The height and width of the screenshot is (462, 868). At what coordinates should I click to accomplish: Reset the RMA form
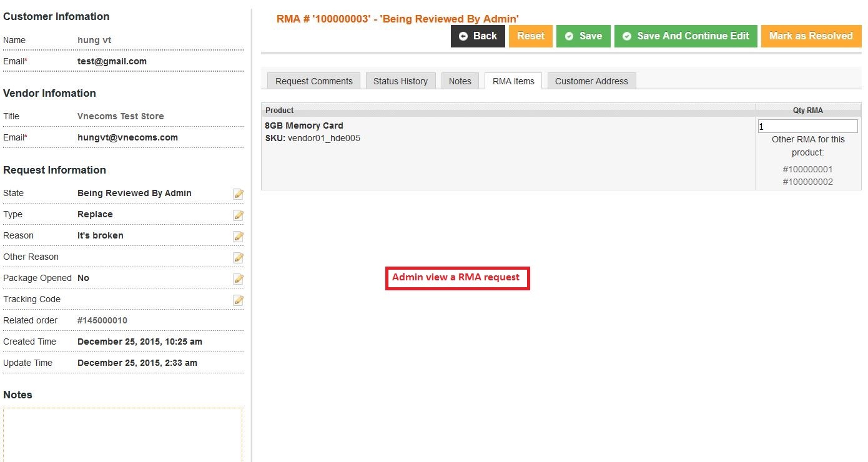[x=531, y=36]
